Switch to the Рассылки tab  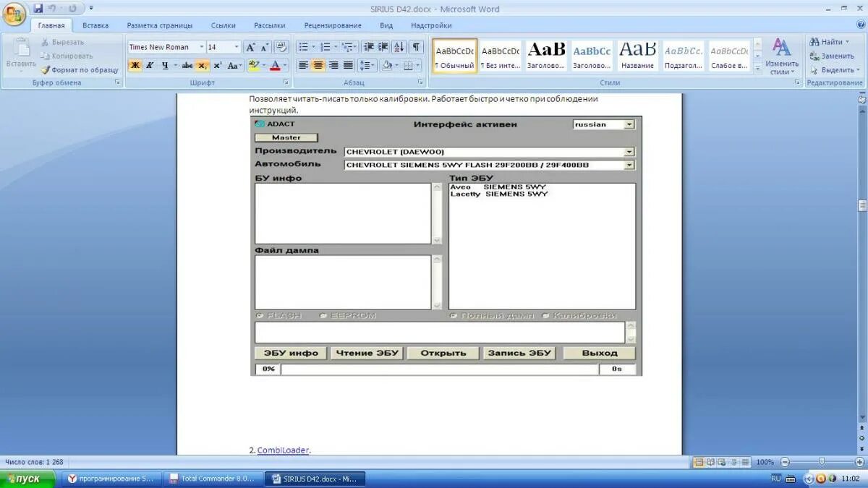(269, 25)
